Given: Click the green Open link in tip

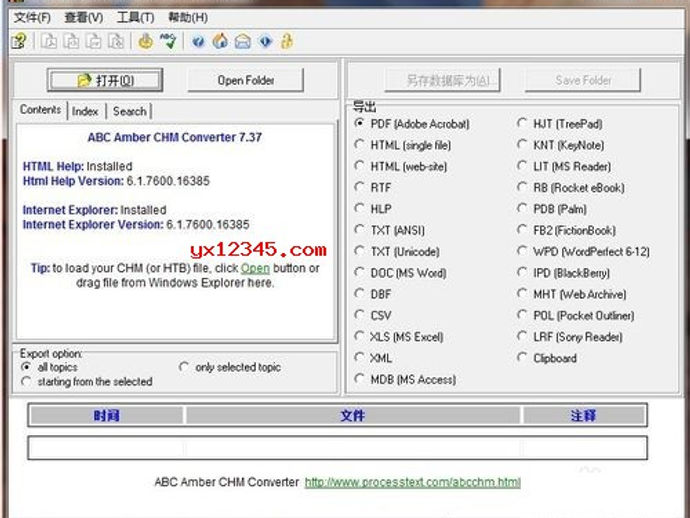Looking at the screenshot, I should point(255,268).
